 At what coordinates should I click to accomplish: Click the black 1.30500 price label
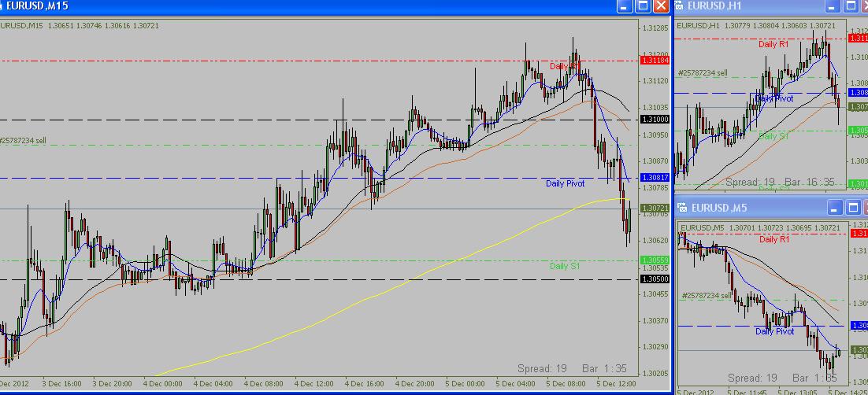[655, 279]
